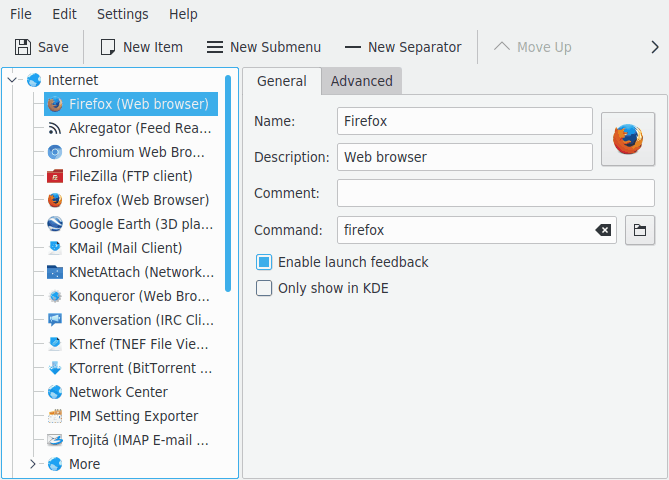Click the large Firefox icon button
Viewport: 669px width, 480px height.
coord(627,138)
